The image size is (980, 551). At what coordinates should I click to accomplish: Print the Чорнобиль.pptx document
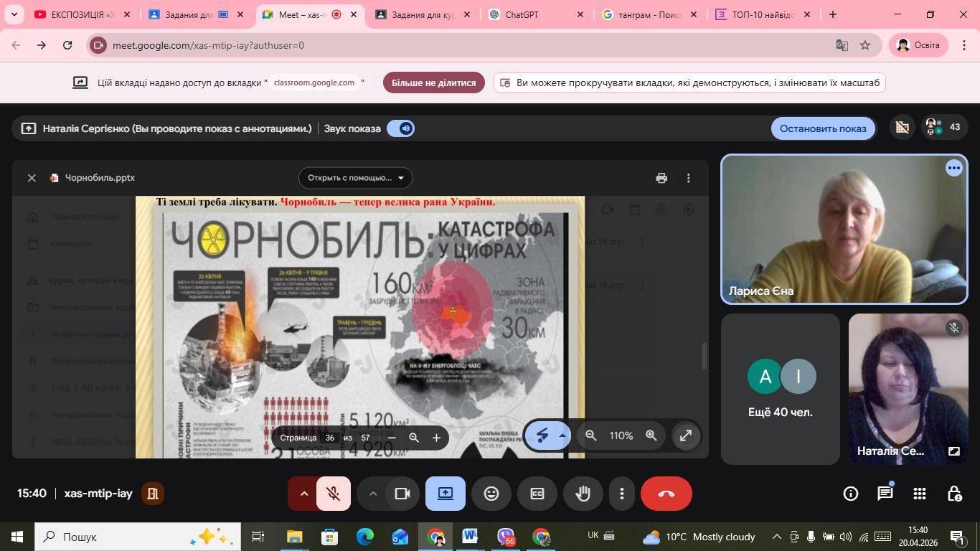point(661,178)
